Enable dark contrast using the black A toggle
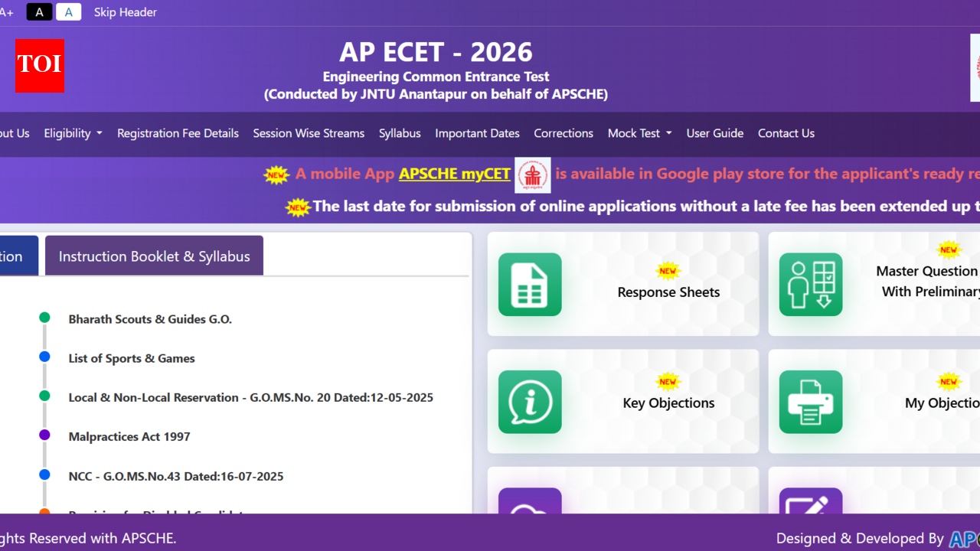The width and height of the screenshot is (980, 551). [x=39, y=11]
